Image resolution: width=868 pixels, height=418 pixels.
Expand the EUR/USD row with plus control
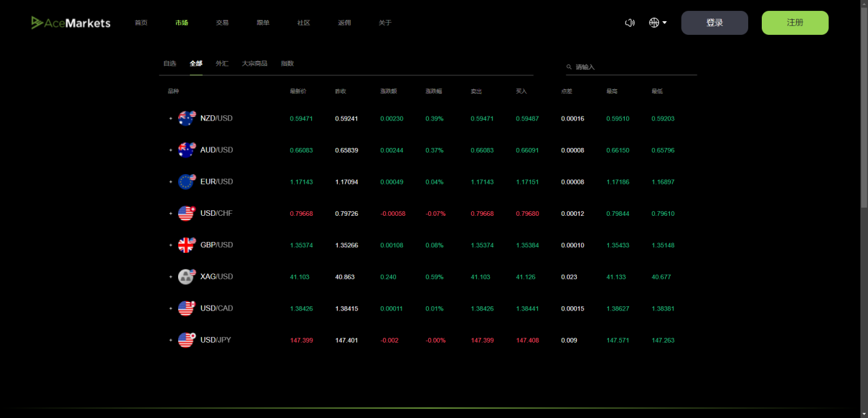click(x=171, y=181)
